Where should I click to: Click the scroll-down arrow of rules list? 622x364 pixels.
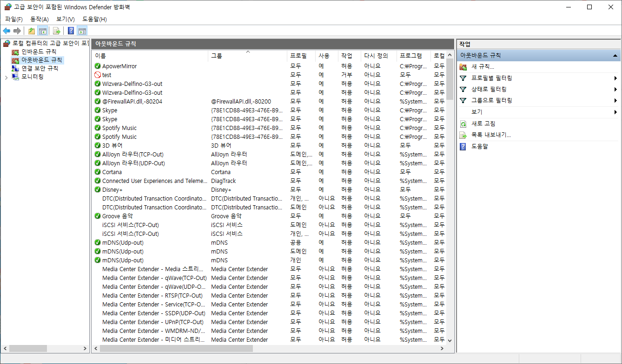pyautogui.click(x=450, y=340)
